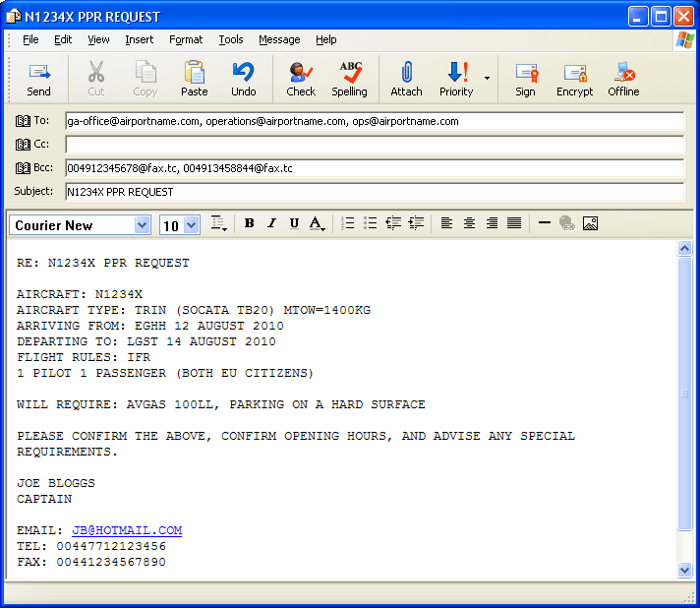This screenshot has width=700, height=608.
Task: Click the scrollbar down arrow
Action: click(x=685, y=570)
